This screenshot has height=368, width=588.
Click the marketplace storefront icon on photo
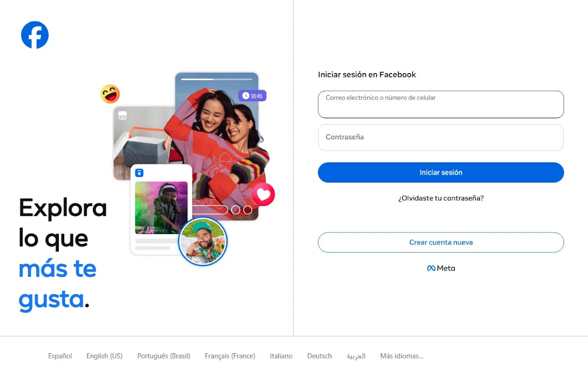coord(122,115)
